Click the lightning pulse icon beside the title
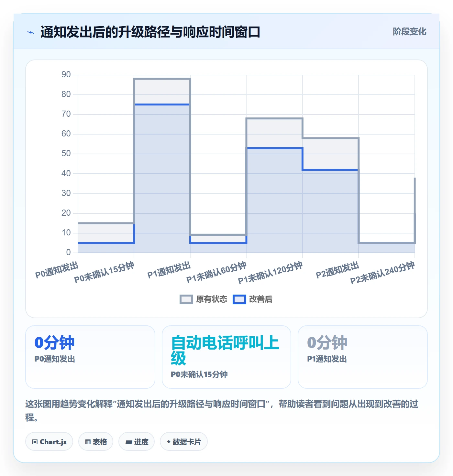This screenshot has width=453, height=476. (x=31, y=32)
